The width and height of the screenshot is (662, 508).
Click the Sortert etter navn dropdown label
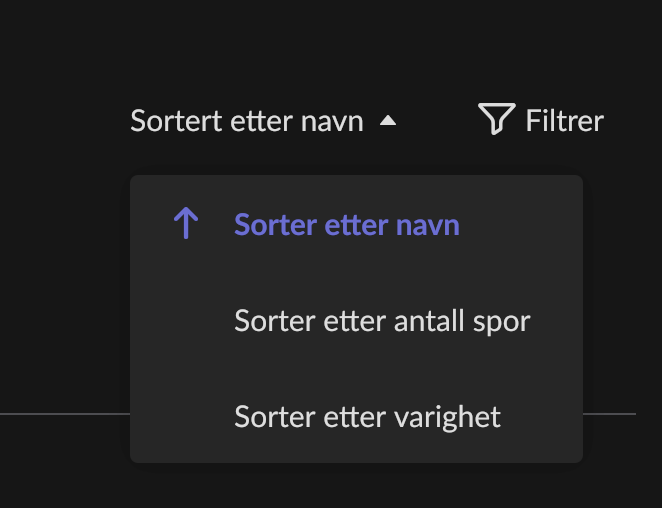point(247,122)
